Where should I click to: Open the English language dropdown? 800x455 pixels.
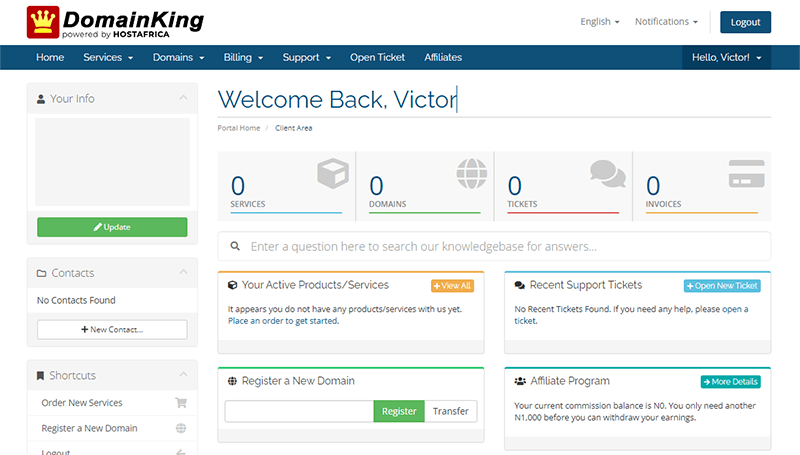click(600, 21)
